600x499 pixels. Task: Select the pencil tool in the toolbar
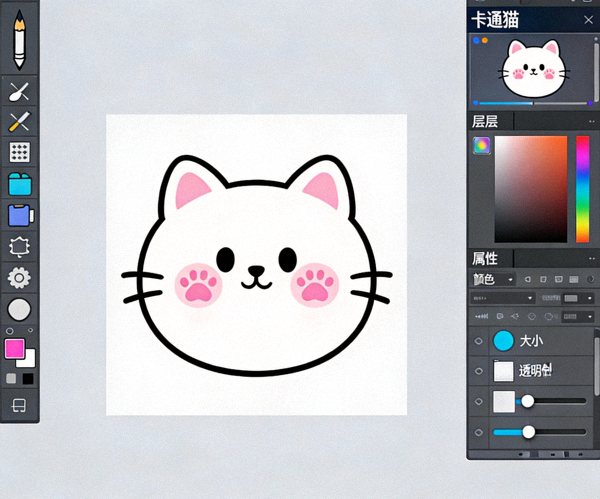pos(19,39)
